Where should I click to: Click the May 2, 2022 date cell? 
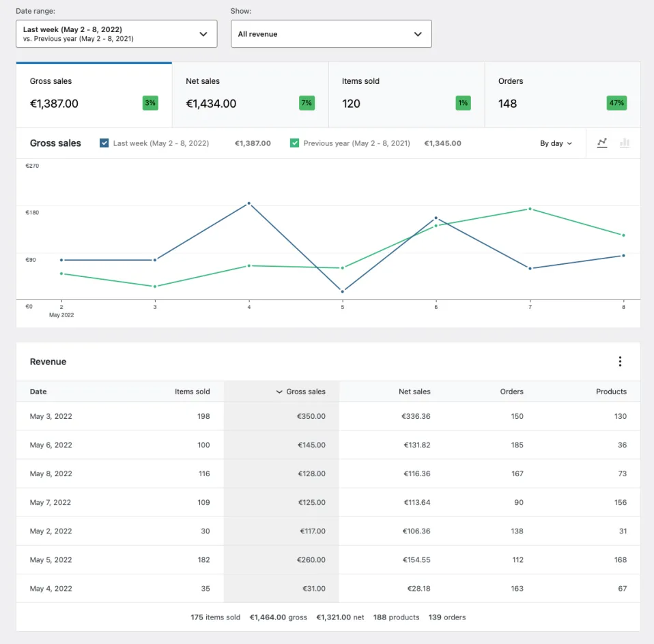pos(51,531)
